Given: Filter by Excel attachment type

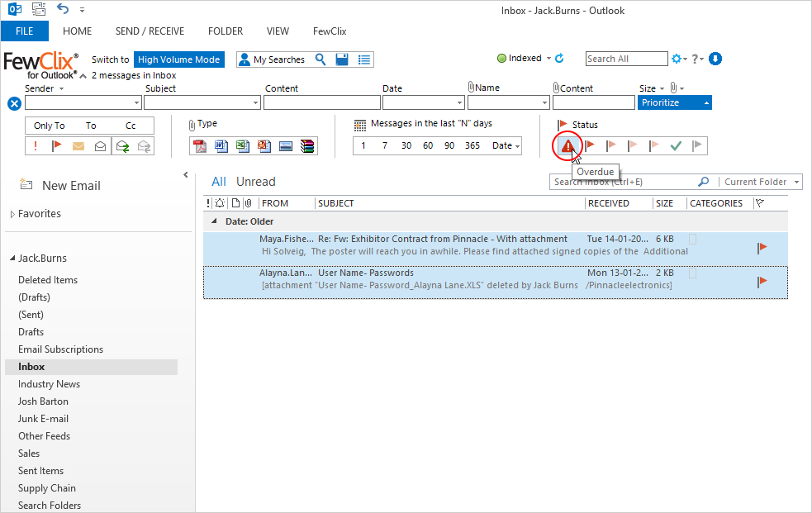Looking at the screenshot, I should [243, 146].
